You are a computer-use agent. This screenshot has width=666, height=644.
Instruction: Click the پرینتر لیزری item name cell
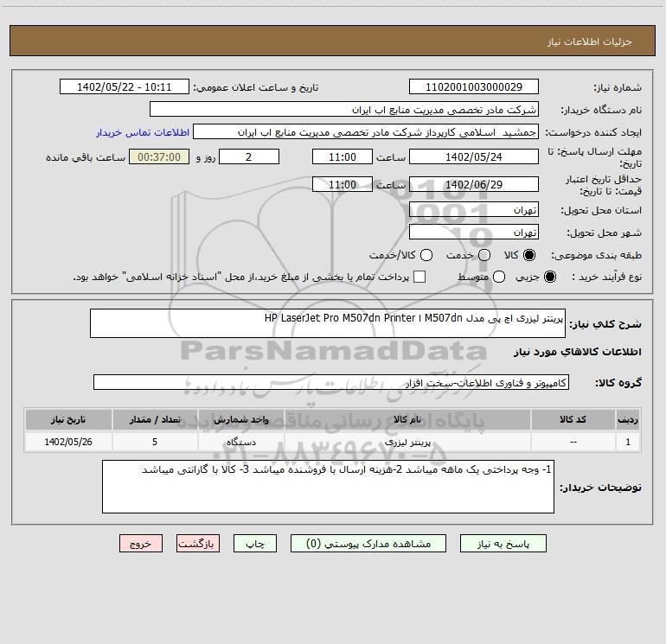(407, 442)
